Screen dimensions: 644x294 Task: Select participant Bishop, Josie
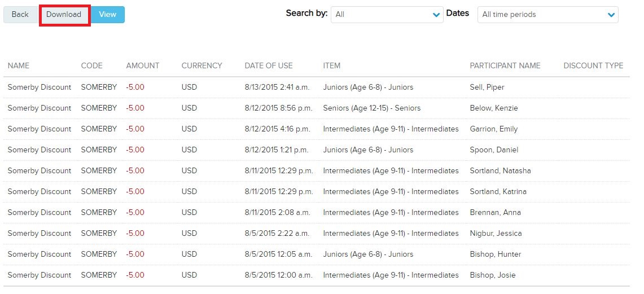pyautogui.click(x=492, y=275)
